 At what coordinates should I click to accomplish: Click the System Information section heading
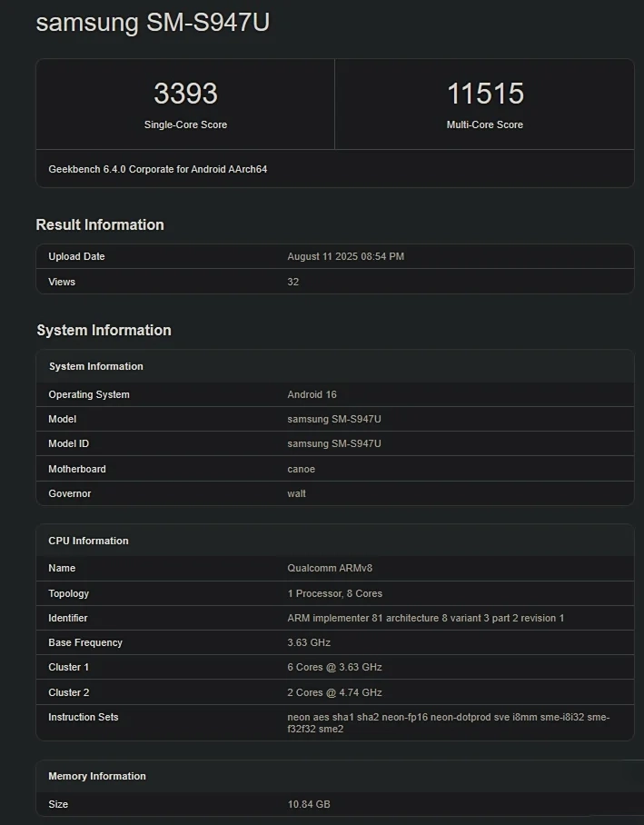(104, 330)
